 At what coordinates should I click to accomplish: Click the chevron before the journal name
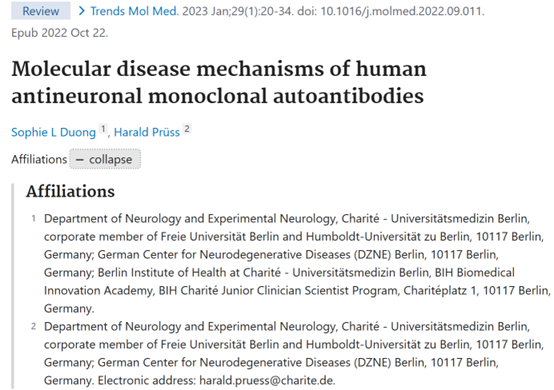point(82,11)
